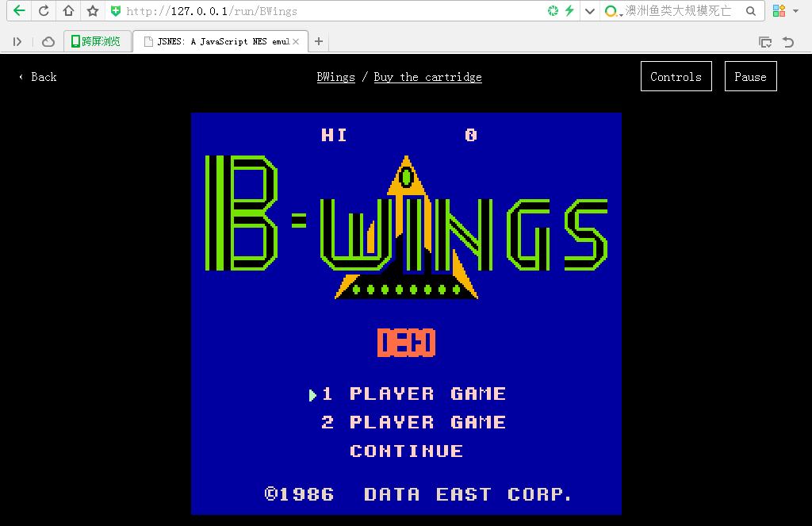Bookmark this page with the star icon
Image resolution: width=812 pixels, height=526 pixels.
click(93, 11)
